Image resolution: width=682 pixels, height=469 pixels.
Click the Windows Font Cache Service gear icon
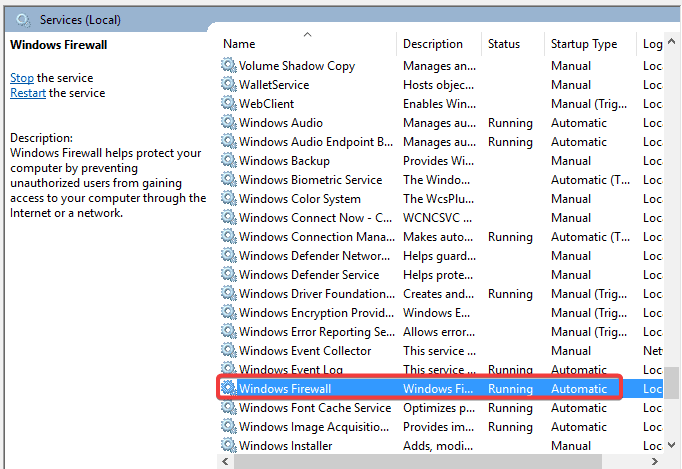tap(228, 407)
